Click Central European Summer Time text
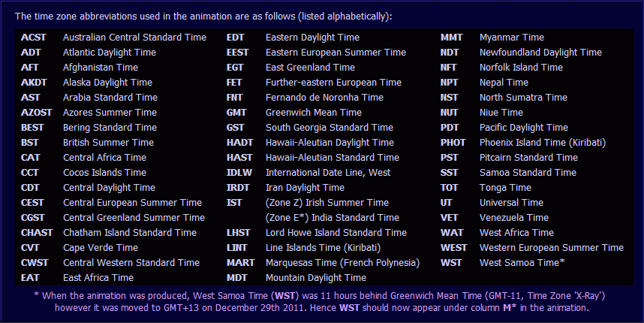 pos(132,203)
